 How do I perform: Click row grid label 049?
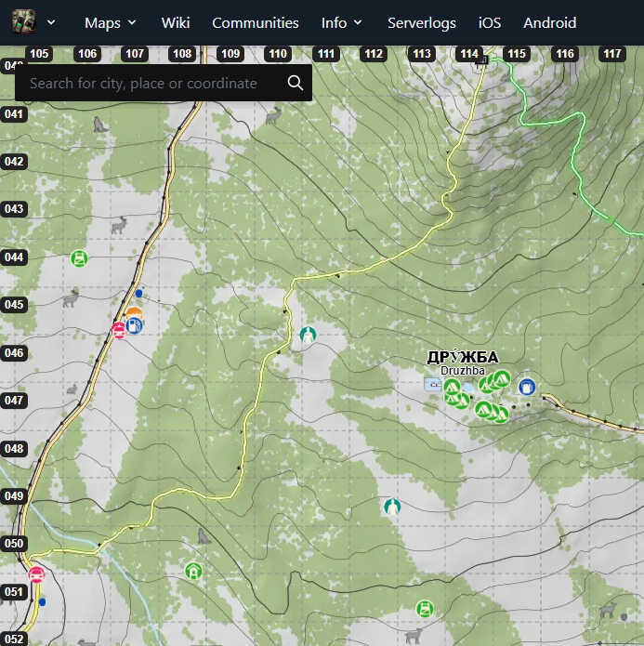(14, 495)
